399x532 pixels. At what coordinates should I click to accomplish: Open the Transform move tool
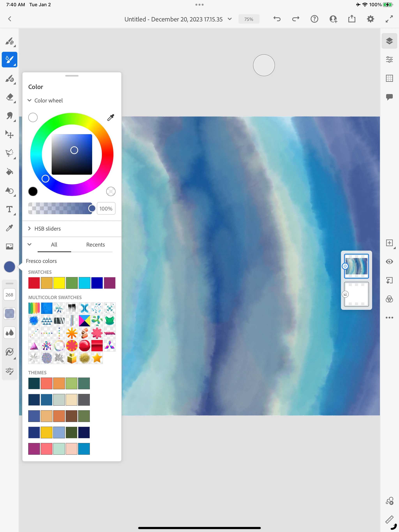tap(9, 134)
